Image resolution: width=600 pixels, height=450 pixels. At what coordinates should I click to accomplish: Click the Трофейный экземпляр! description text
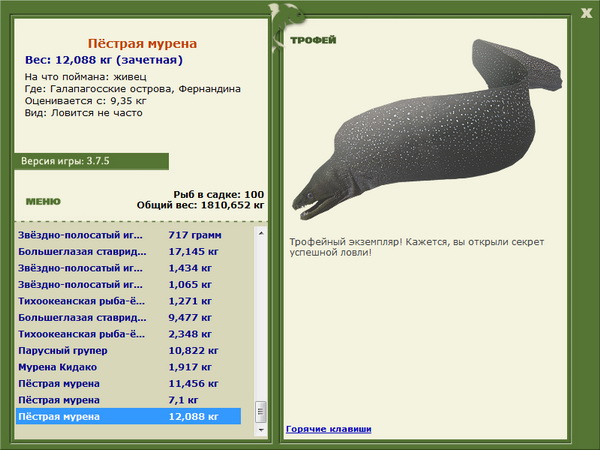point(417,247)
